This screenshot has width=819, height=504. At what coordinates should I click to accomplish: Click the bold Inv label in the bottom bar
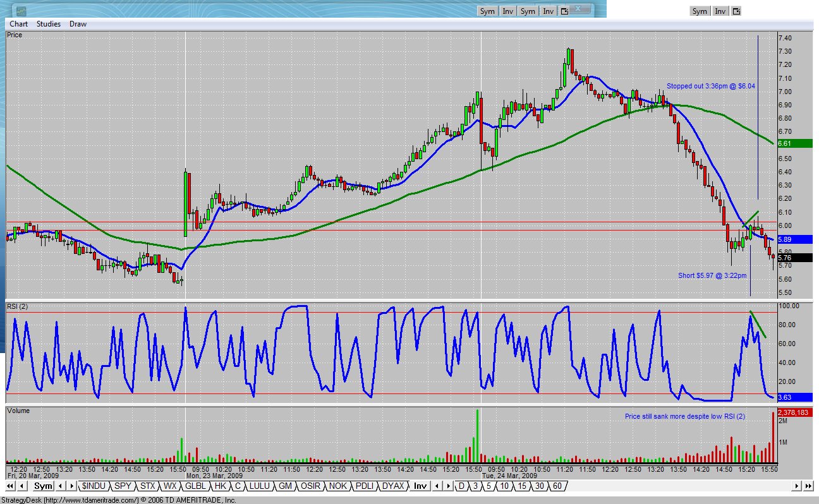coord(420,486)
